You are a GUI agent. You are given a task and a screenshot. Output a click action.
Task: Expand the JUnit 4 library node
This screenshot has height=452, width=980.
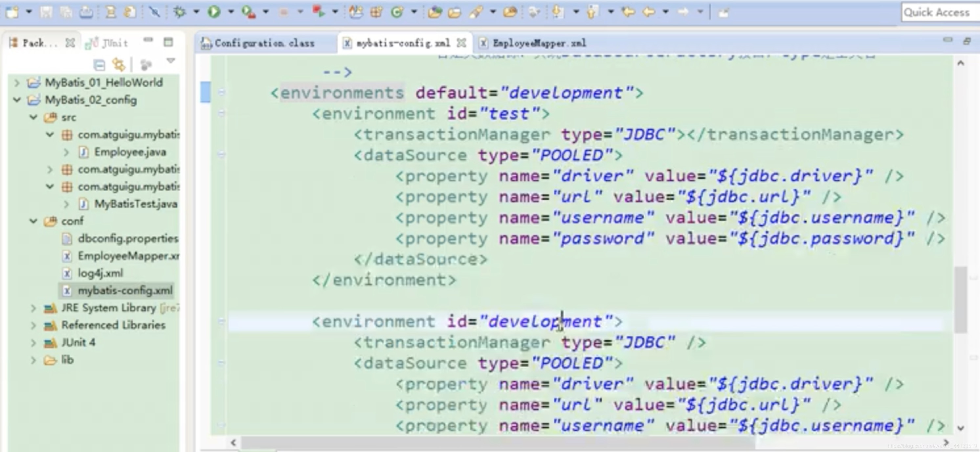(x=33, y=342)
